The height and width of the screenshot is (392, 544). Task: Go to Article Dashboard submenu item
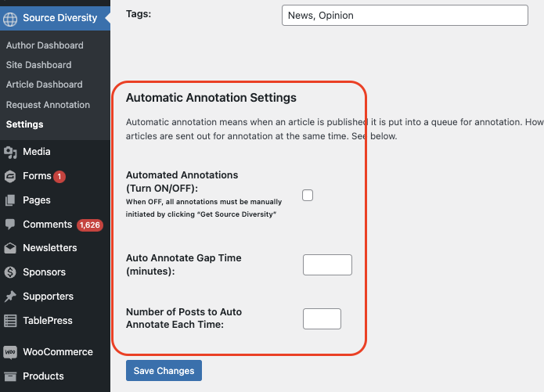[44, 85]
